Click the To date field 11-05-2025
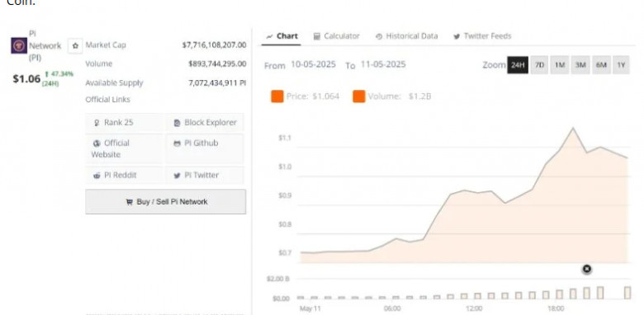The width and height of the screenshot is (644, 315). [x=383, y=64]
